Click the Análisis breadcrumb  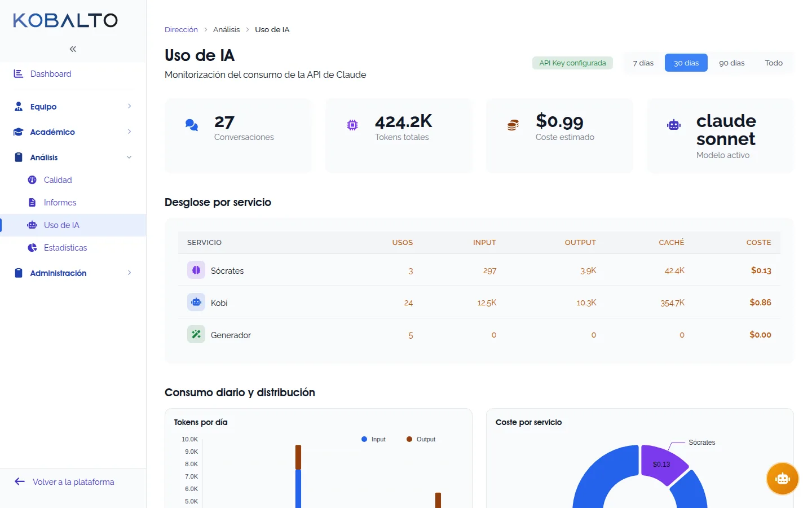(x=226, y=29)
